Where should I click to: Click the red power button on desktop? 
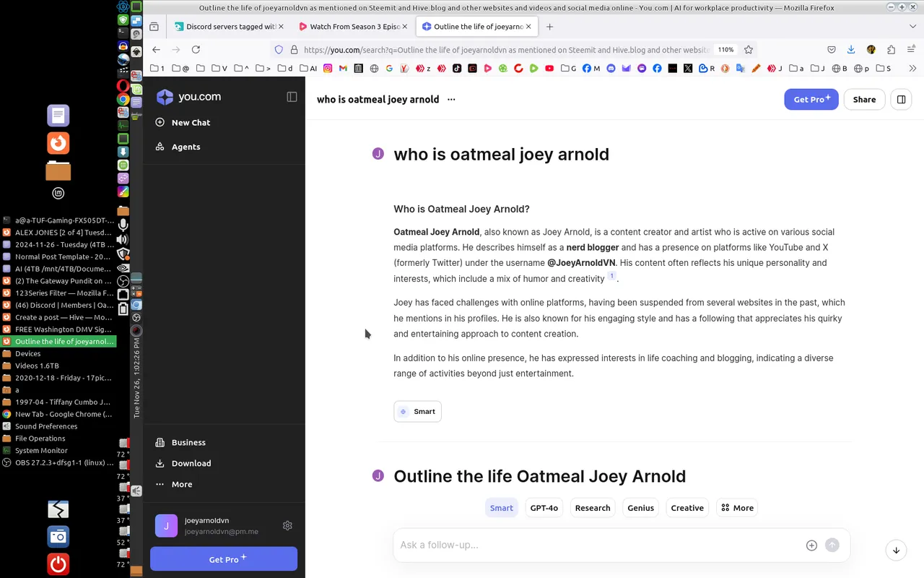pyautogui.click(x=58, y=564)
